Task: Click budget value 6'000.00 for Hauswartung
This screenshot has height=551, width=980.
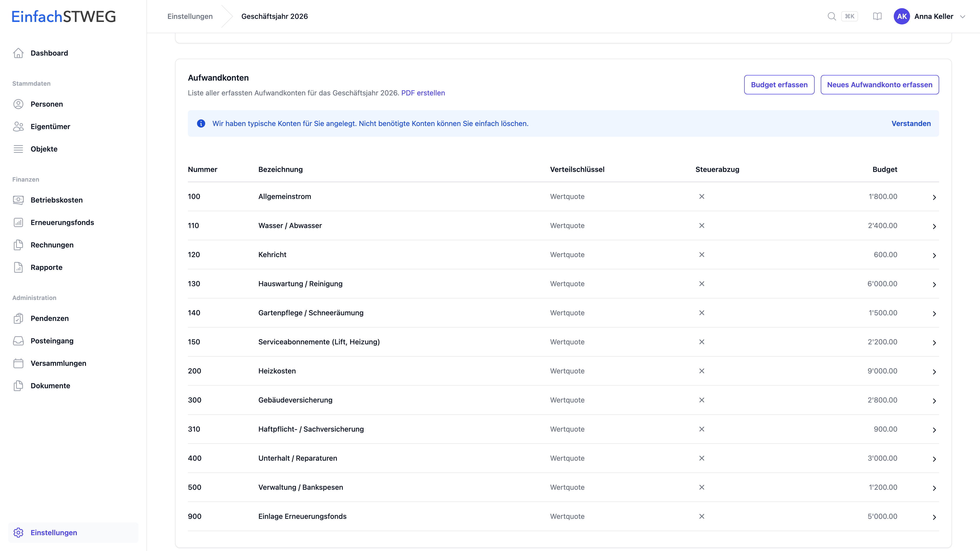Action: [x=882, y=284]
